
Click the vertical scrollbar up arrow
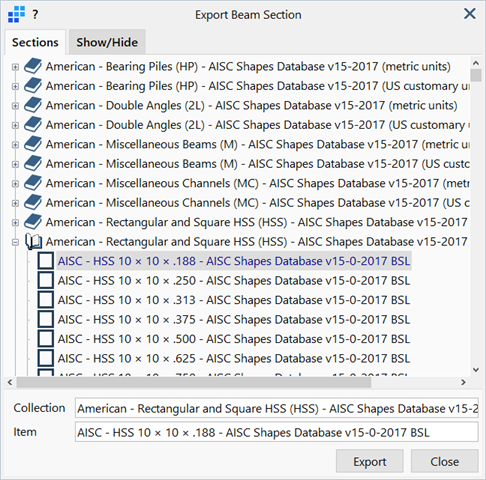click(x=476, y=63)
